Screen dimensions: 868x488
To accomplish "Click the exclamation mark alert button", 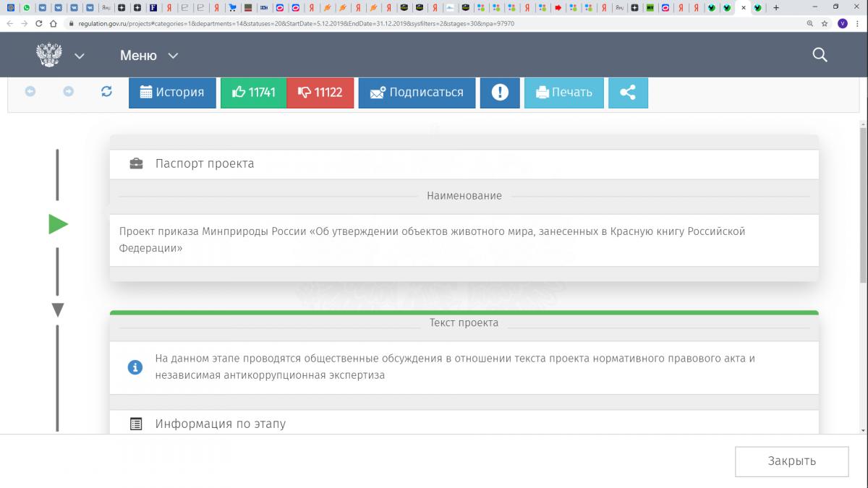I will click(500, 93).
